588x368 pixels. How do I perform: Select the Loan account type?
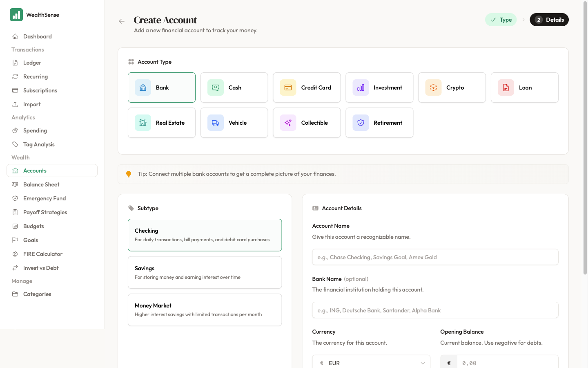click(x=525, y=88)
